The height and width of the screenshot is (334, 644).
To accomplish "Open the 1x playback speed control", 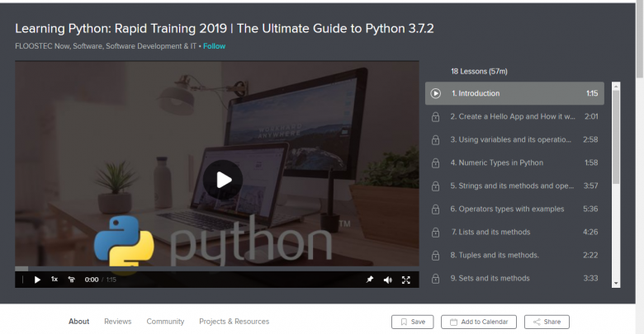I will point(54,280).
